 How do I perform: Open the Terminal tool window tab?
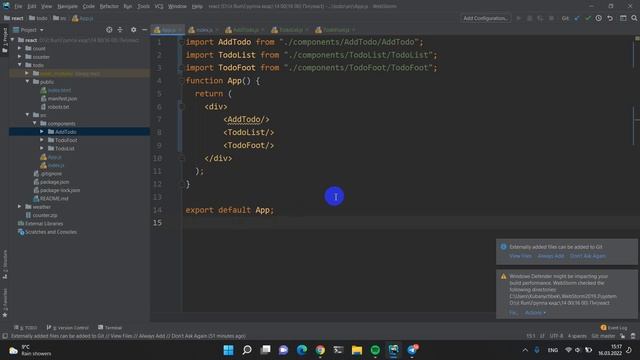point(110,328)
